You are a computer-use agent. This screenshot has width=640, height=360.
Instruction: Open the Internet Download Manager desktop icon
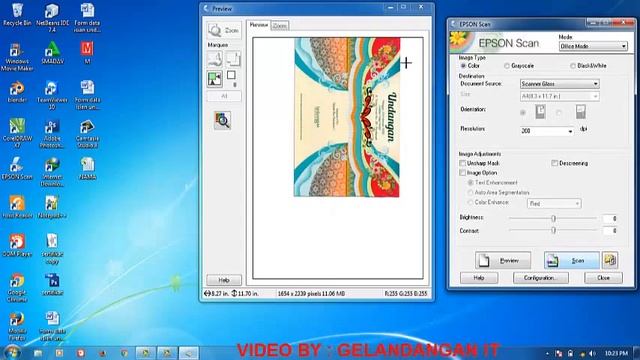(x=52, y=171)
